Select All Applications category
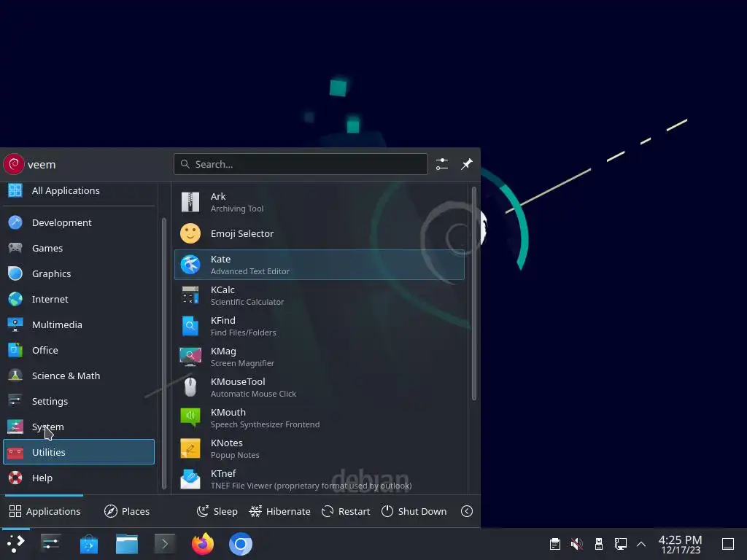This screenshot has height=560, width=747. (79, 190)
